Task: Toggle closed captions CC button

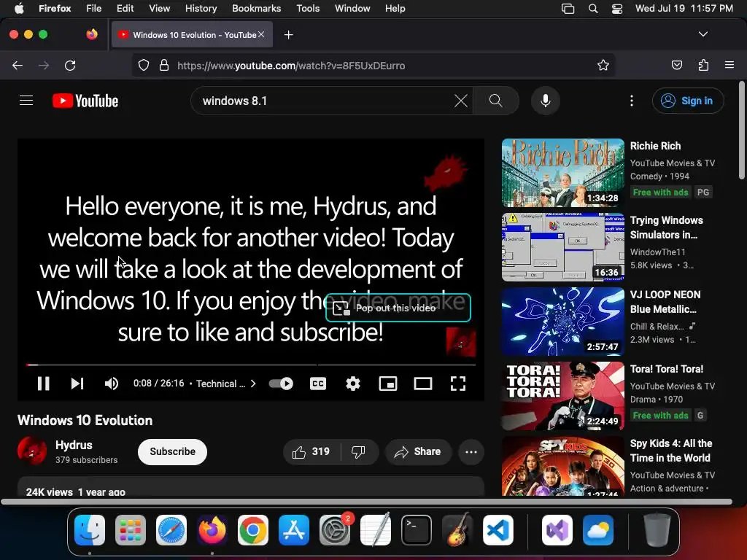Action: [318, 384]
